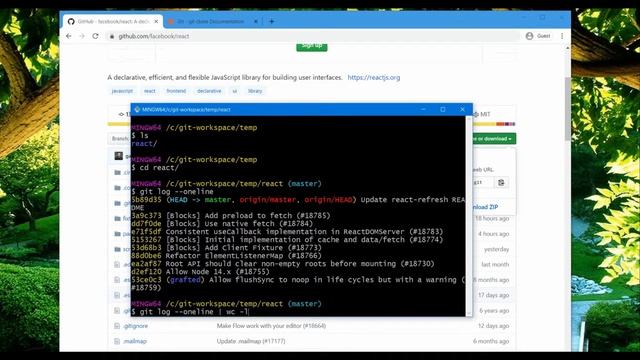Close the GitHub facebook/react tab

(156, 21)
